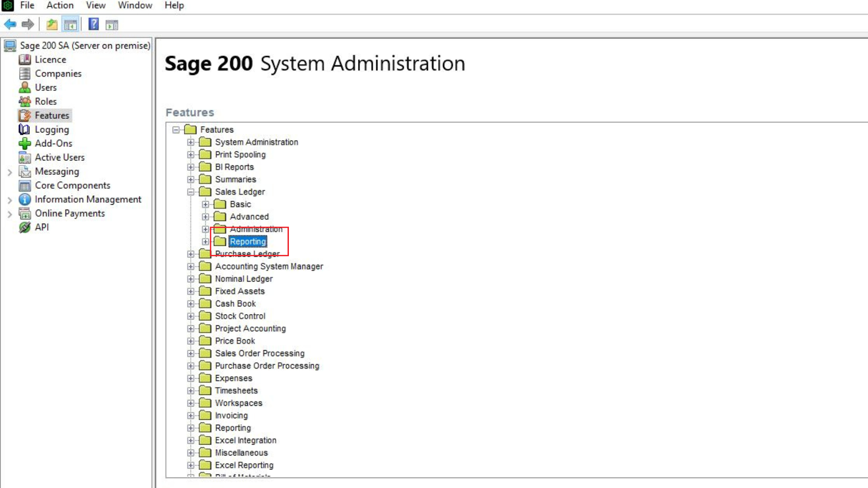Open the Add-Ons icon in sidebar
The image size is (868, 488).
[x=25, y=143]
